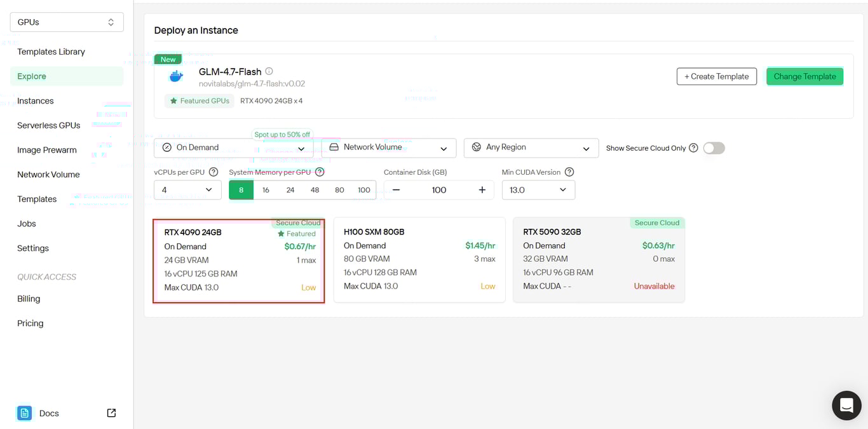Click novitalabs/glm-4.7-flash:v0.02 image name
Image resolution: width=868 pixels, height=429 pixels.
coord(252,84)
